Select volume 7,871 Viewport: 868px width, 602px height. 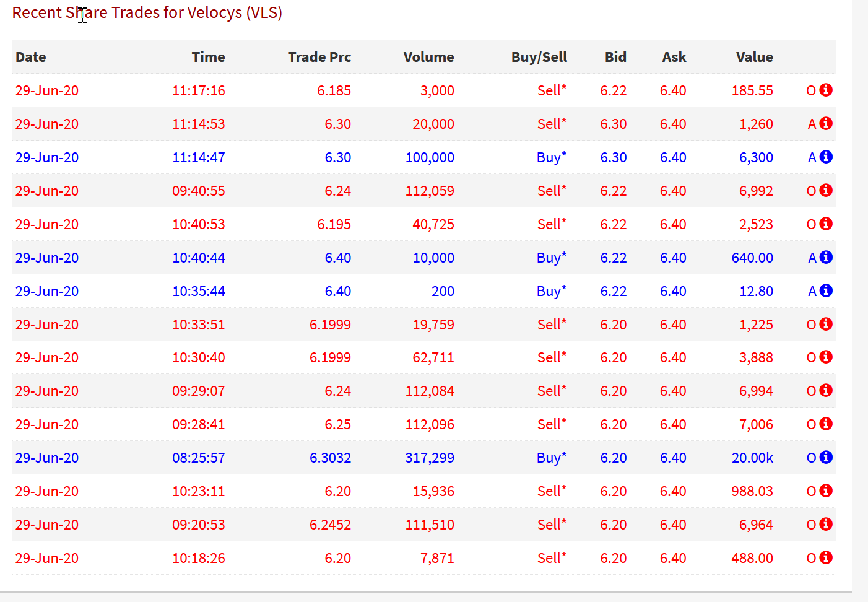click(x=437, y=558)
